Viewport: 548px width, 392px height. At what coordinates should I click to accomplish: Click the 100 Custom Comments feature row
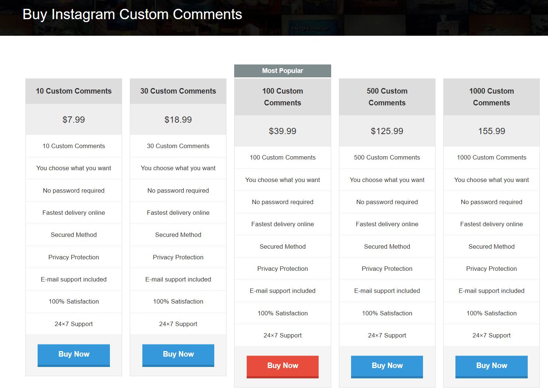(x=282, y=157)
